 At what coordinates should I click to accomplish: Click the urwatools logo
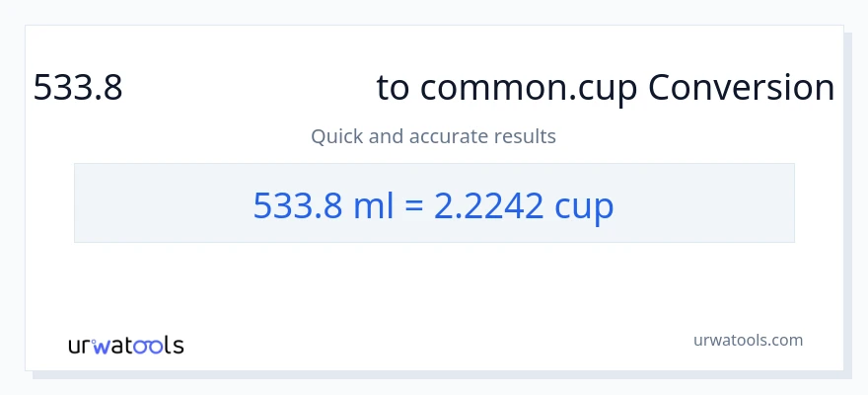pos(125,346)
